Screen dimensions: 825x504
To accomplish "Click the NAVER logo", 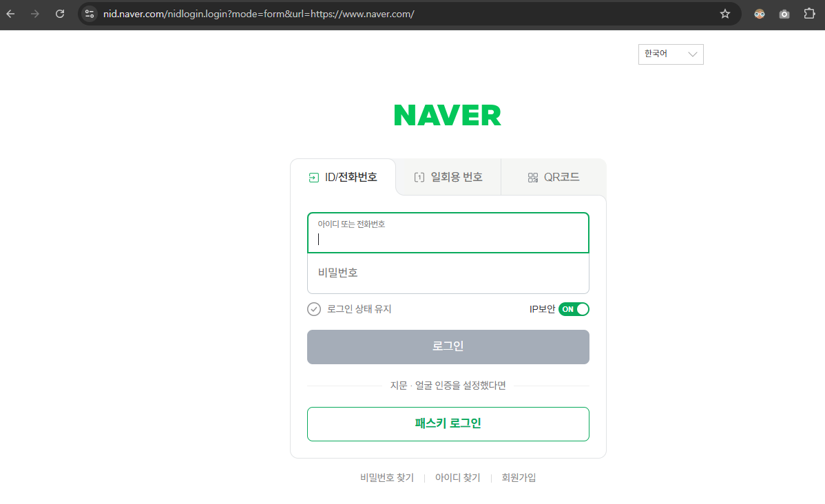I will (x=448, y=115).
